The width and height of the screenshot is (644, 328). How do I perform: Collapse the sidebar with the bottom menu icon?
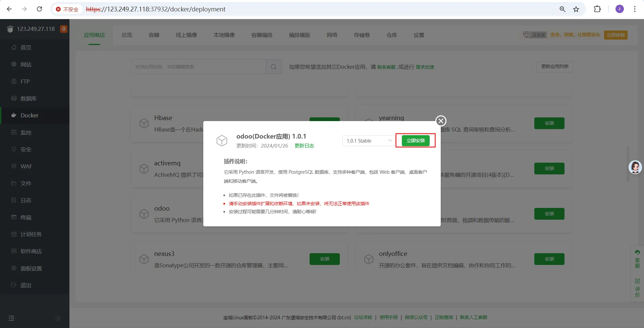pyautogui.click(x=11, y=318)
